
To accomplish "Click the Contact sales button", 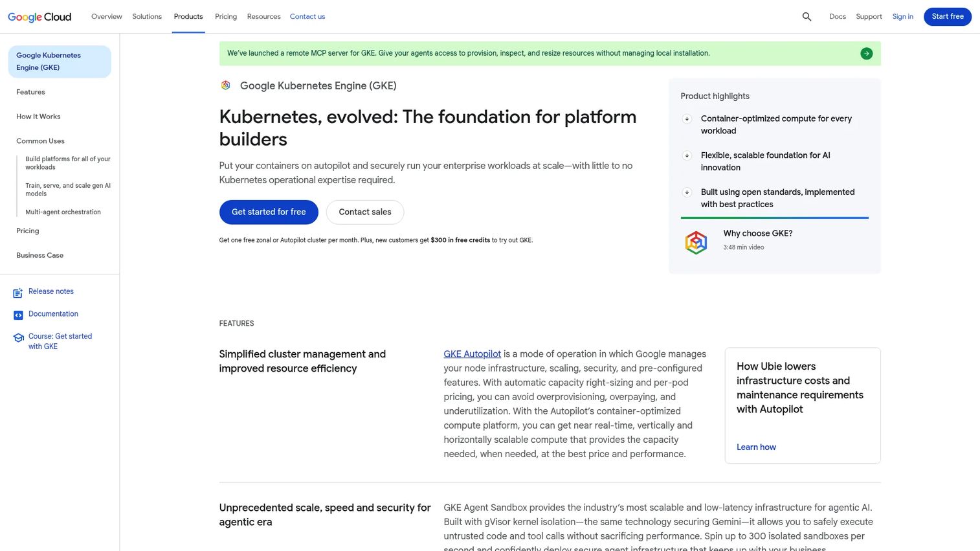I will point(365,212).
